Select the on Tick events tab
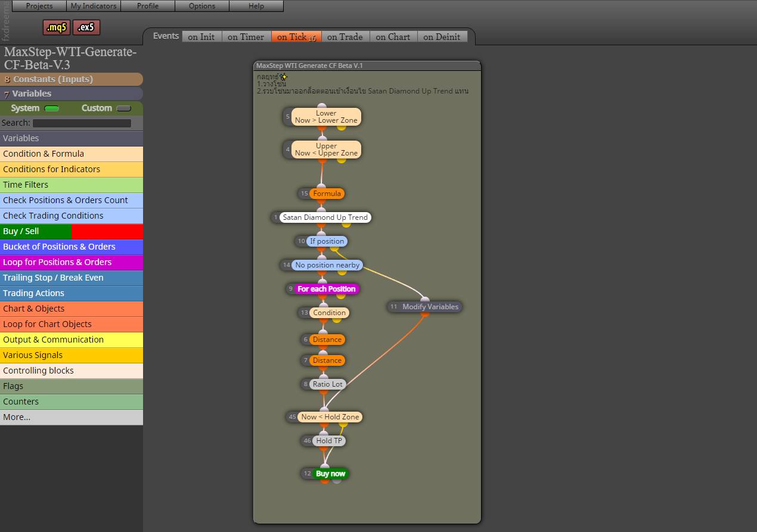 (296, 37)
